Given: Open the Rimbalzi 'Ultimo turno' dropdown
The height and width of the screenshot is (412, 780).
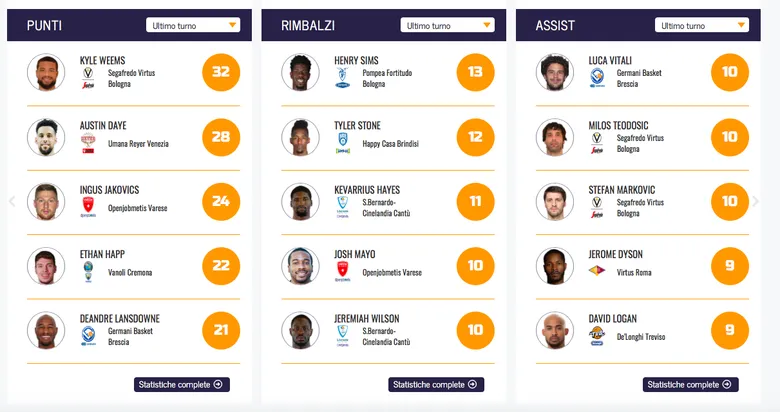Looking at the screenshot, I should tap(448, 25).
